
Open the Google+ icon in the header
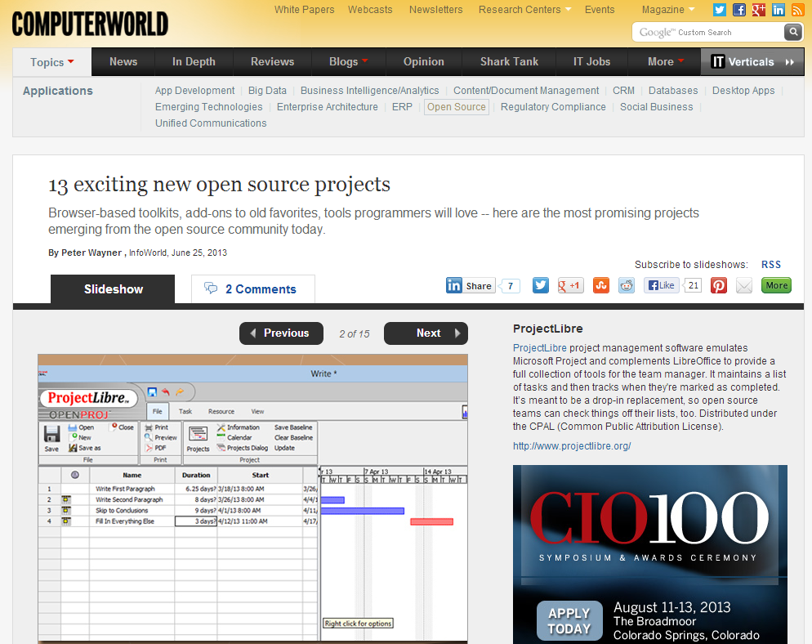point(759,10)
